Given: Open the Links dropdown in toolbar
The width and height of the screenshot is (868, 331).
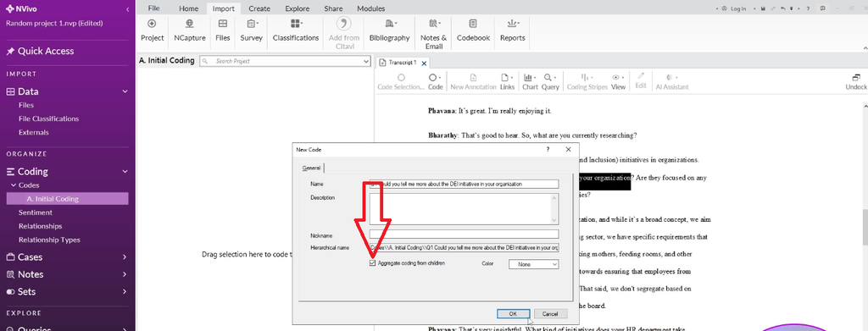Looking at the screenshot, I should pos(507,82).
